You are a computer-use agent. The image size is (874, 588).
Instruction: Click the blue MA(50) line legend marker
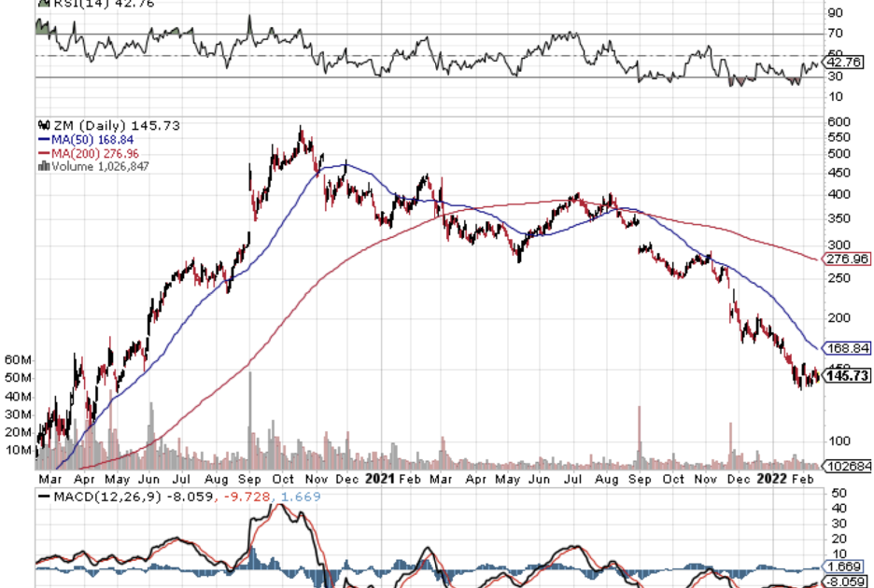click(x=42, y=139)
